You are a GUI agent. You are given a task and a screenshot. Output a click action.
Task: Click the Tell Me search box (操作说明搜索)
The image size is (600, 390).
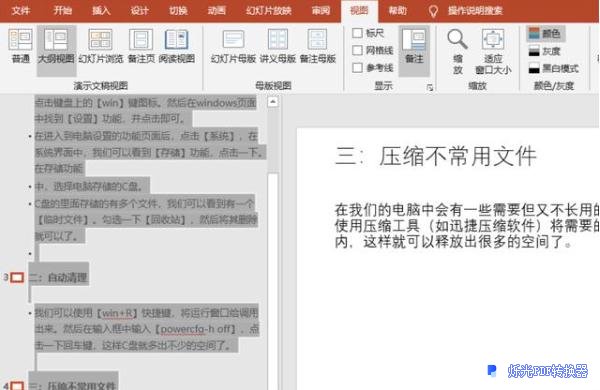[x=475, y=11]
